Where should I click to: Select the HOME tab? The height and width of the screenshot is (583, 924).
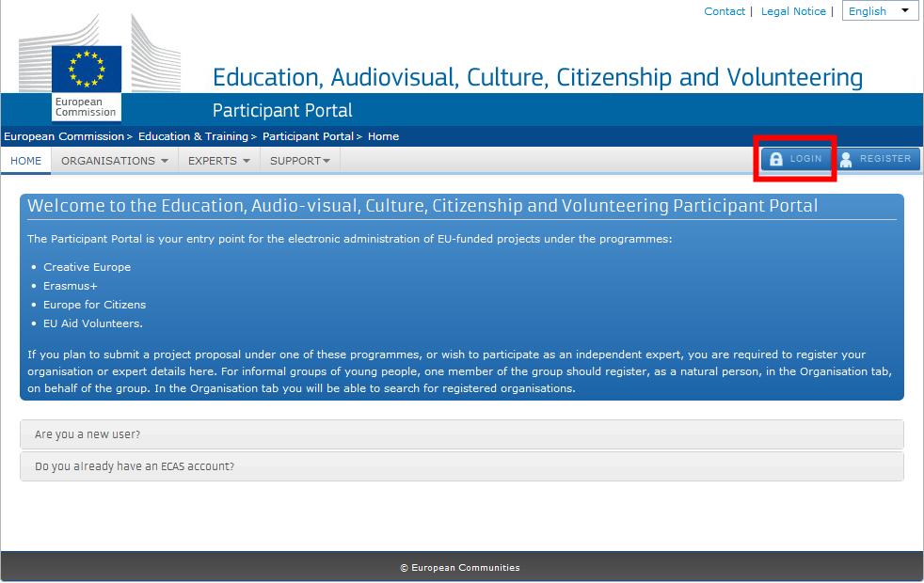[x=26, y=161]
